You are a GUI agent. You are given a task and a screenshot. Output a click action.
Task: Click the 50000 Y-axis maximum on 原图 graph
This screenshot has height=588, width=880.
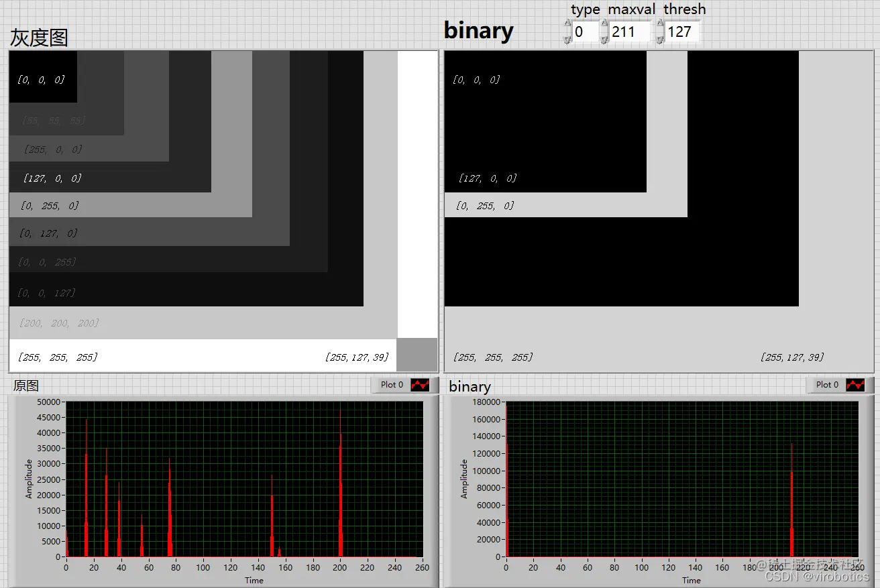tap(50, 402)
